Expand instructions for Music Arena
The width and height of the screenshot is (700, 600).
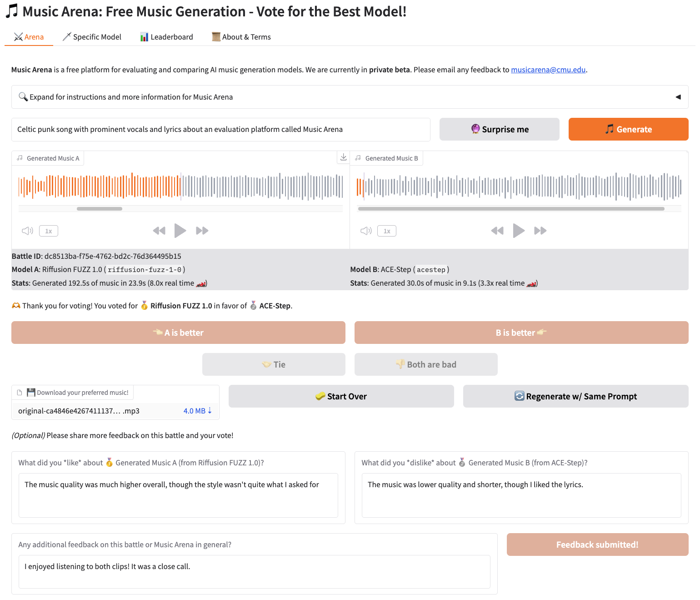point(350,97)
